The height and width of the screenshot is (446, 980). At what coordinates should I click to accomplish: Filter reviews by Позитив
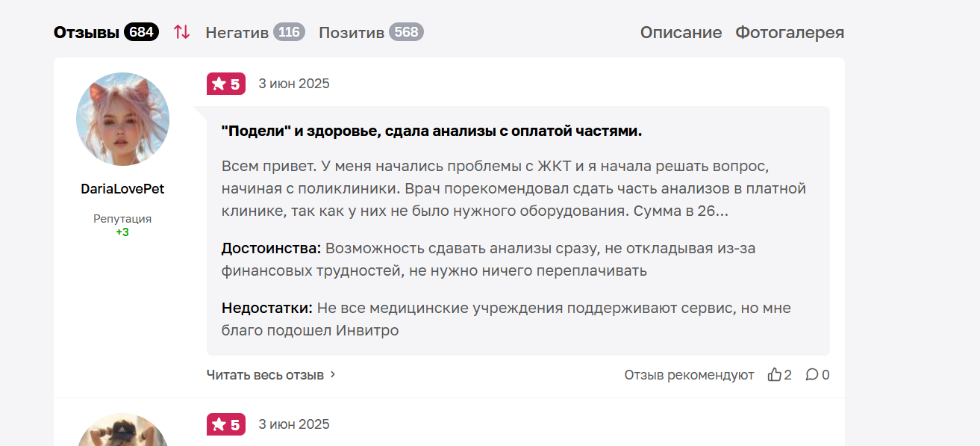tap(352, 32)
